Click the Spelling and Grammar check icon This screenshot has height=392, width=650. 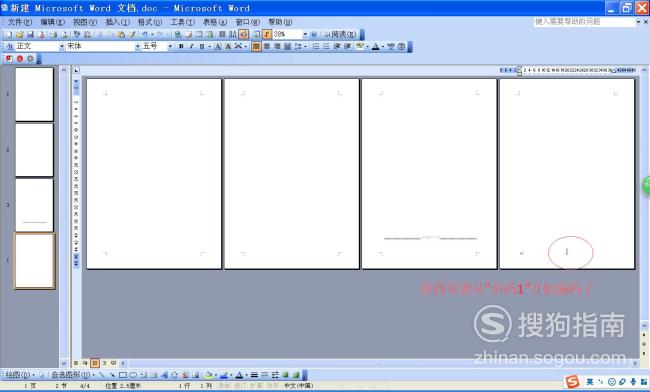click(77, 34)
